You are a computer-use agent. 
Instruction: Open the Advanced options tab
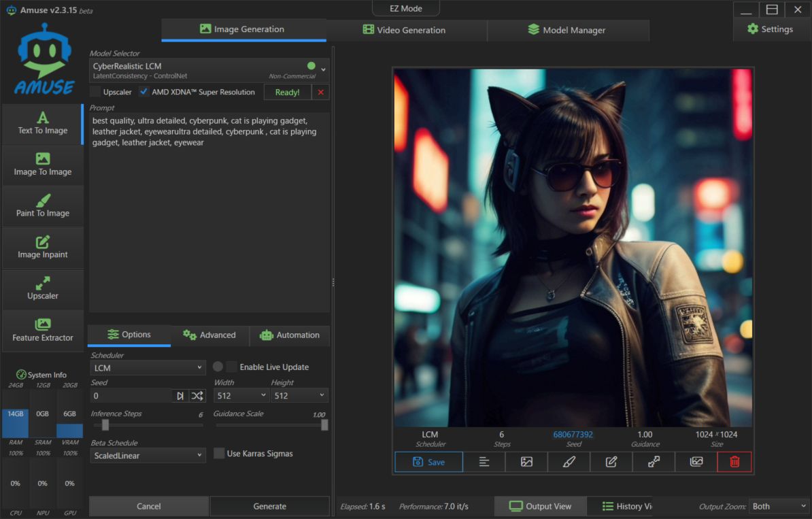click(x=209, y=335)
